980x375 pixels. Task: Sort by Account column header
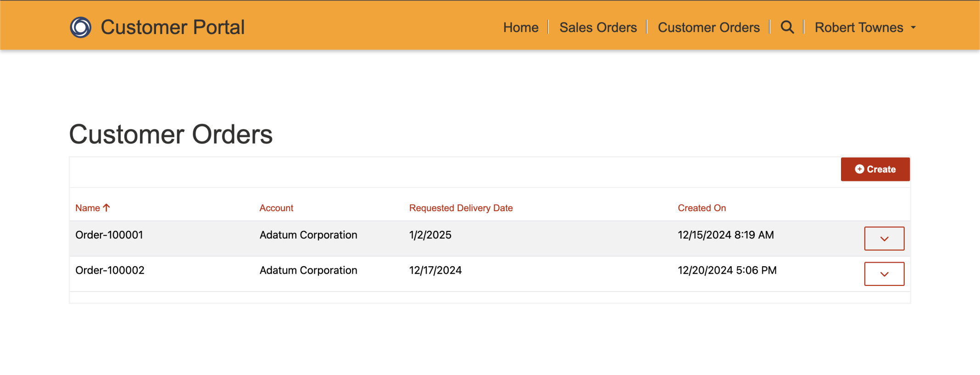point(276,208)
